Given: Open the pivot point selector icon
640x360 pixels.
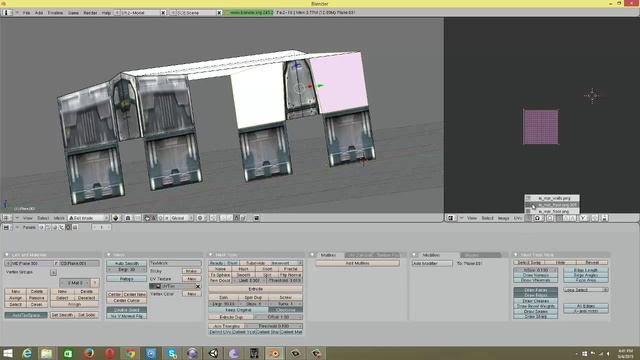Looking at the screenshot, I should tap(128, 218).
